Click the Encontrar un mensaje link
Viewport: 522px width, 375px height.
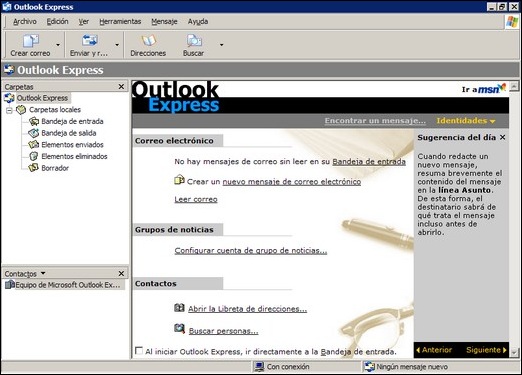[x=375, y=121]
